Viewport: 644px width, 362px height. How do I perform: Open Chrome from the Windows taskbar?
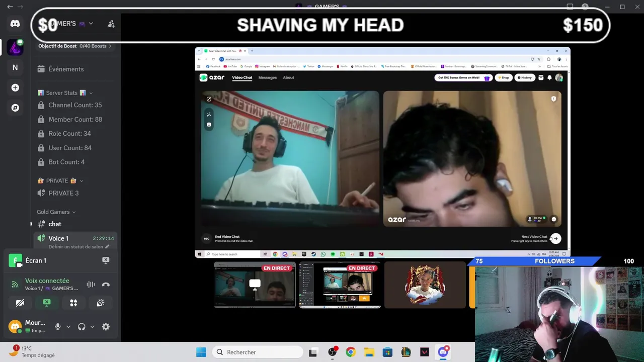[x=350, y=352]
